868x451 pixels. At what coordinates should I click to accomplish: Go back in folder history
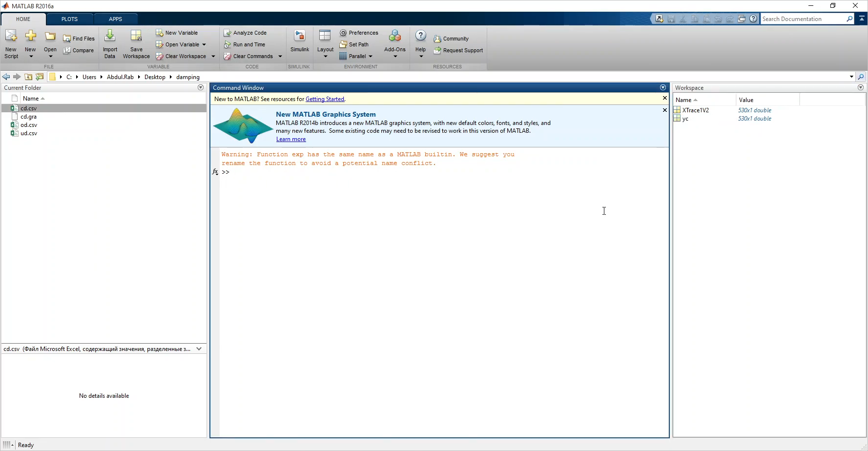pyautogui.click(x=6, y=77)
